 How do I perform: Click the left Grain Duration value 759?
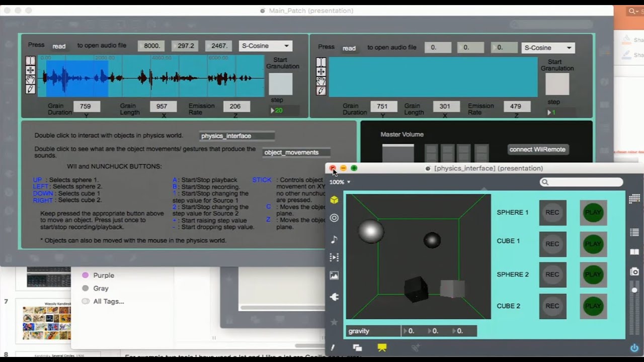pyautogui.click(x=87, y=107)
